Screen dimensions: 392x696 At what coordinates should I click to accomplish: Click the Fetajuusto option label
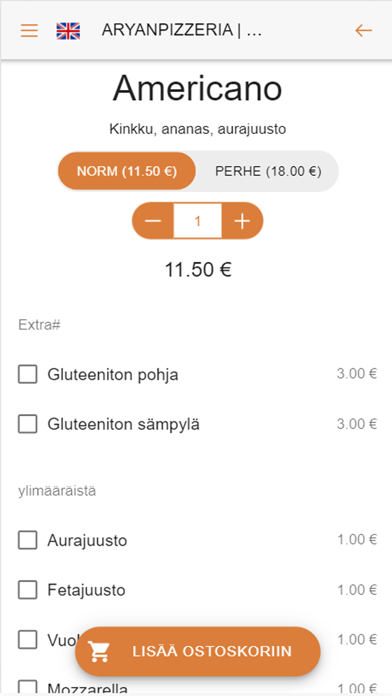87,590
